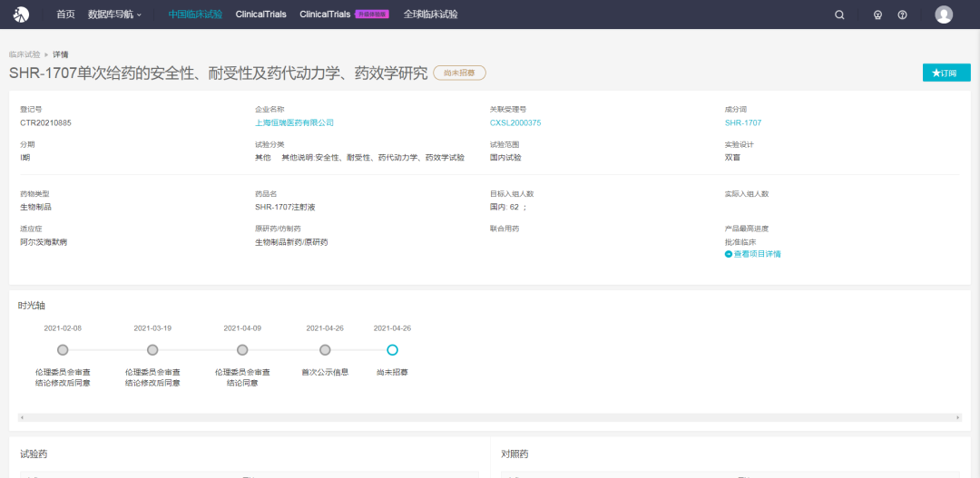The width and height of the screenshot is (980, 478).
Task: Open the user avatar profile
Action: pos(944,15)
